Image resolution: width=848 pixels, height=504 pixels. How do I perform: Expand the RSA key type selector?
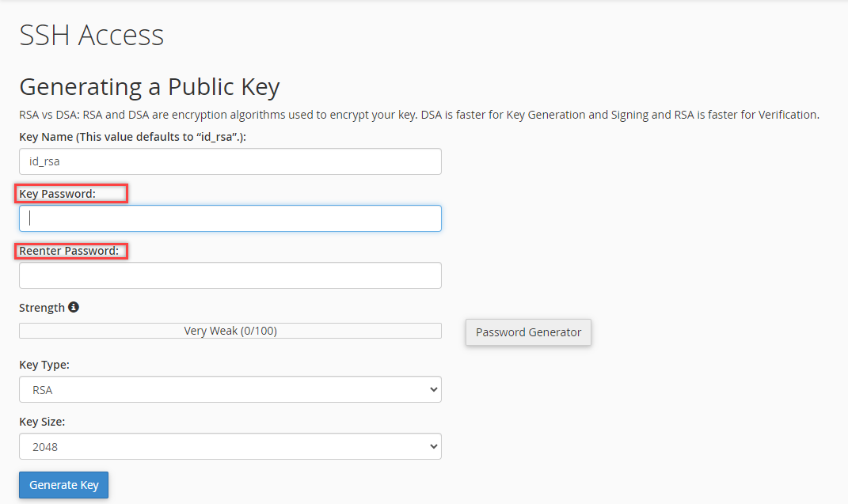click(x=230, y=389)
